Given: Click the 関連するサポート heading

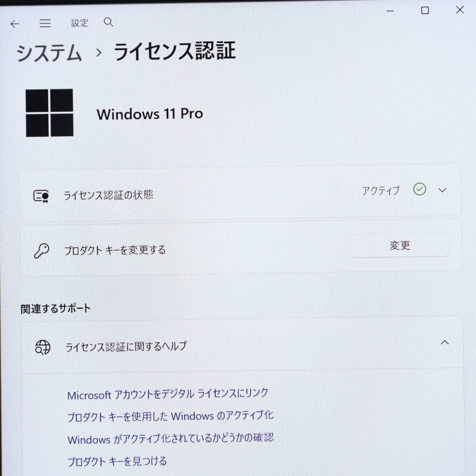Looking at the screenshot, I should click(56, 309).
